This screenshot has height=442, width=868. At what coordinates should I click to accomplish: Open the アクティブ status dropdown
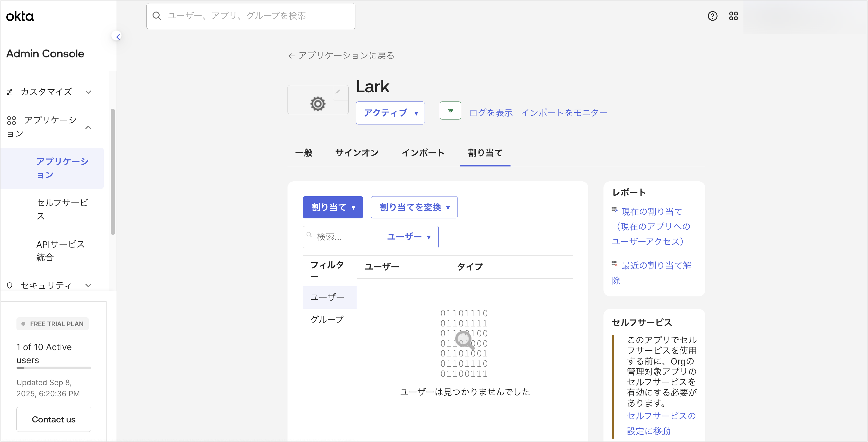coord(390,113)
